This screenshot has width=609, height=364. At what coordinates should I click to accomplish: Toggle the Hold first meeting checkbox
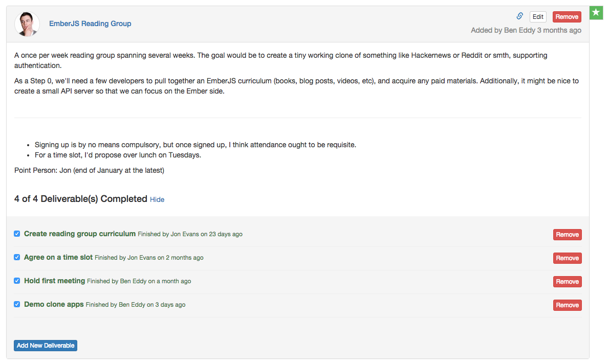[17, 281]
